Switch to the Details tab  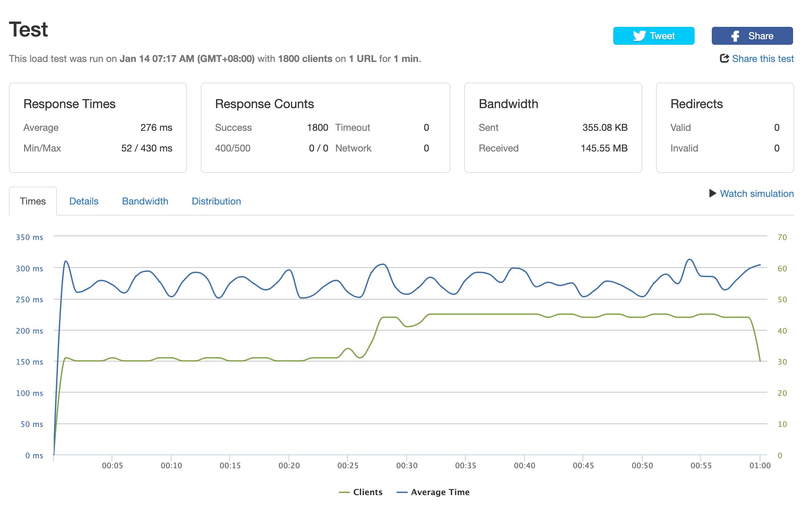84,201
